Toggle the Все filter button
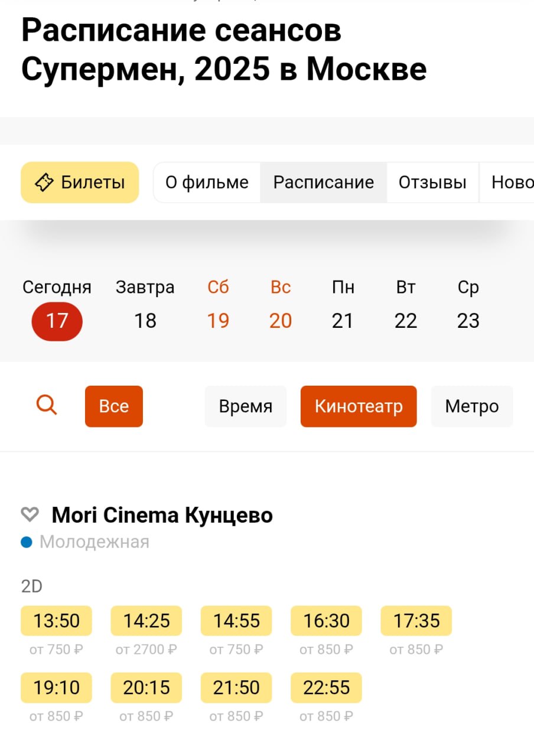This screenshot has height=756, width=534. click(x=114, y=406)
